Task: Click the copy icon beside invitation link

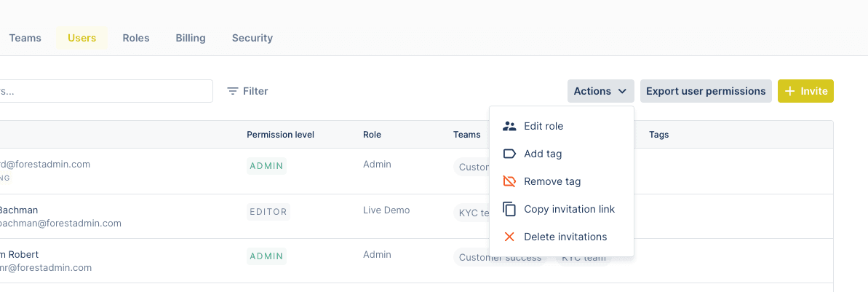Action: pos(509,209)
